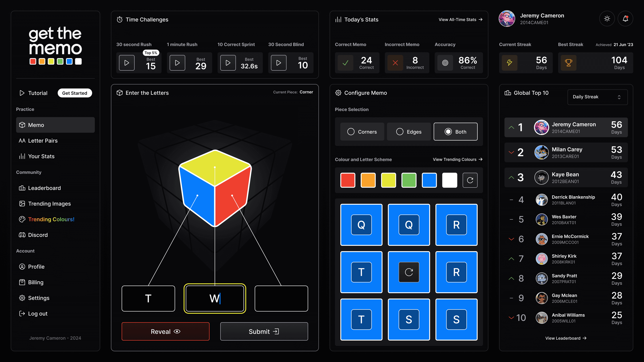644x362 pixels.
Task: Go to Memo practice page
Action: pos(55,125)
